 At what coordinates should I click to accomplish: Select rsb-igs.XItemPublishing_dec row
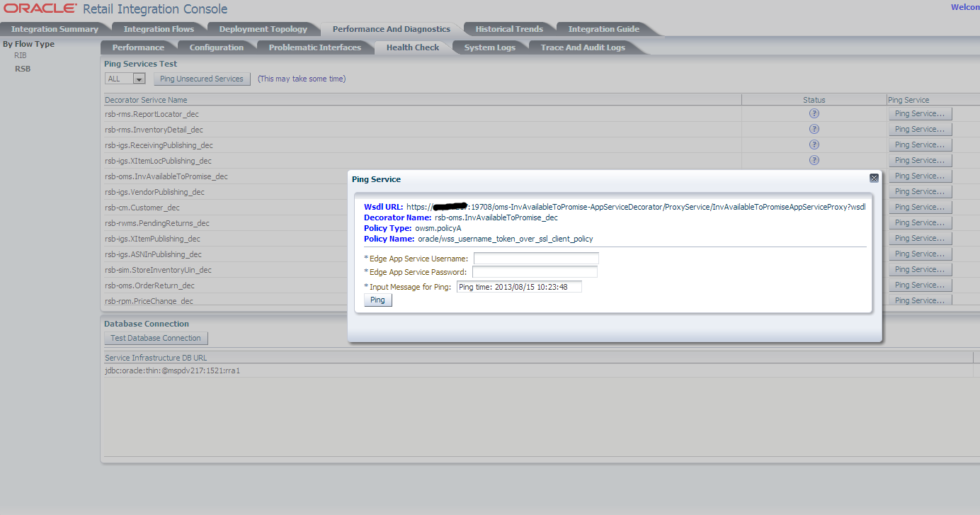tap(152, 239)
